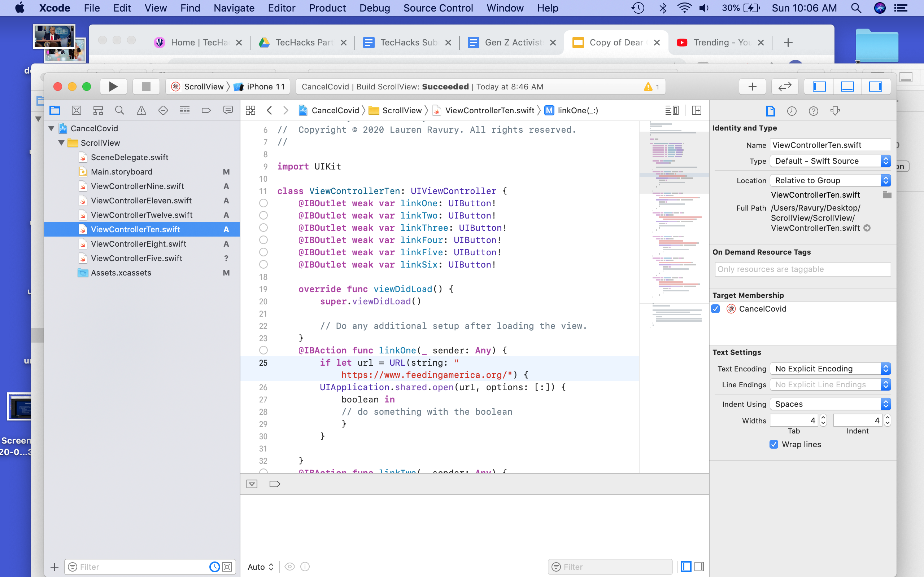Click the code review arrows button

[x=784, y=87]
